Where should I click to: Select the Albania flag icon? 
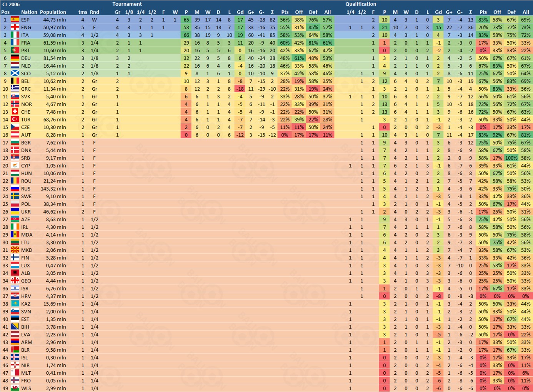15,273
